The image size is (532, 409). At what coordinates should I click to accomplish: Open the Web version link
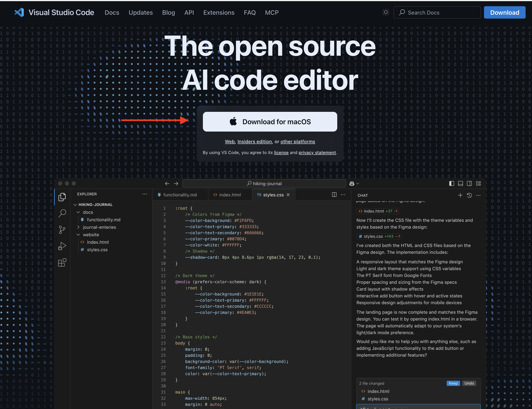[230, 141]
